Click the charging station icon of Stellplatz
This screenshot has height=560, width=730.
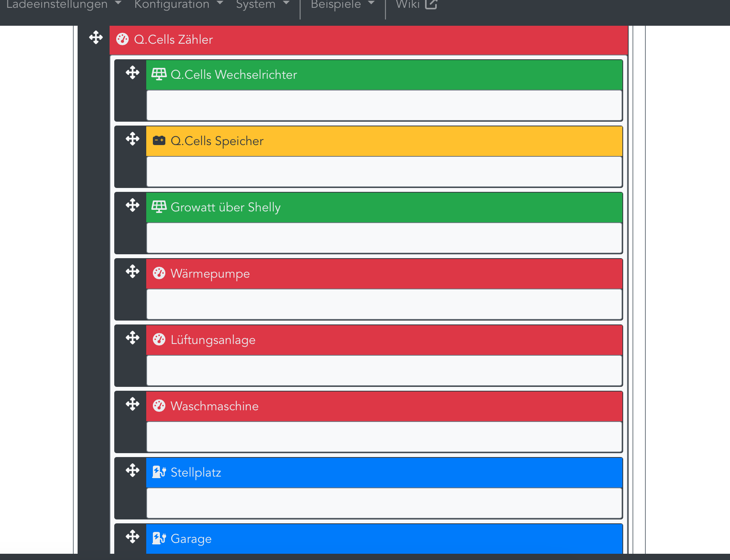pos(159,472)
